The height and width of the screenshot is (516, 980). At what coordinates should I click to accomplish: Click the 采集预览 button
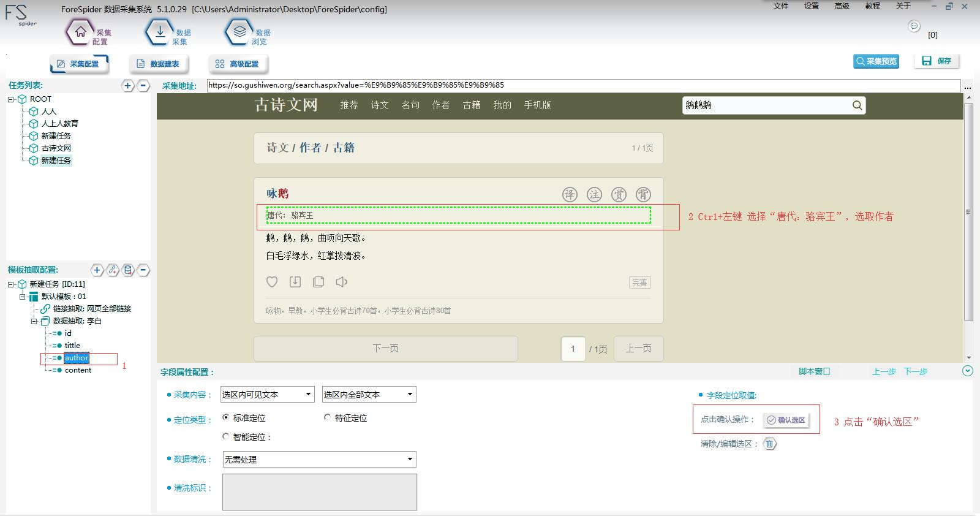pyautogui.click(x=876, y=61)
